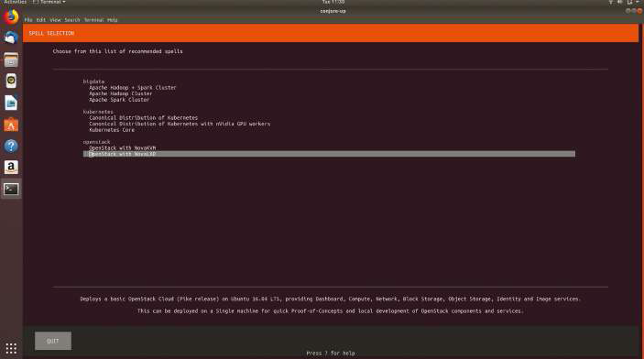
Task: Select highlighted OpenStack with NovaLXD spell
Action: pos(329,154)
